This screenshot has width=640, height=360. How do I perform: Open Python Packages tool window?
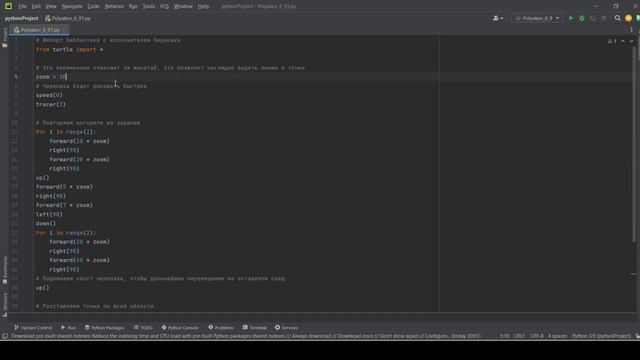click(104, 328)
